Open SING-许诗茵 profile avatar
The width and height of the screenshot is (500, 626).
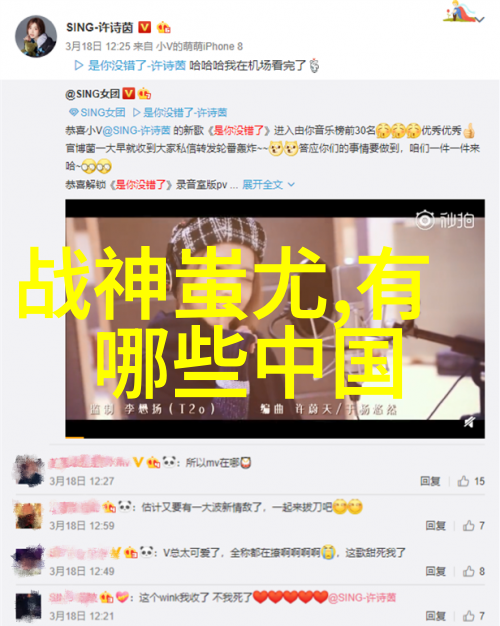point(36,37)
